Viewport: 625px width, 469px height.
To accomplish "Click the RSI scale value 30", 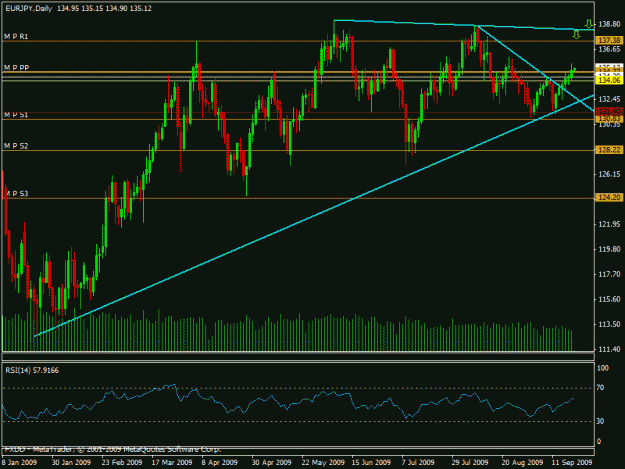I will point(600,421).
